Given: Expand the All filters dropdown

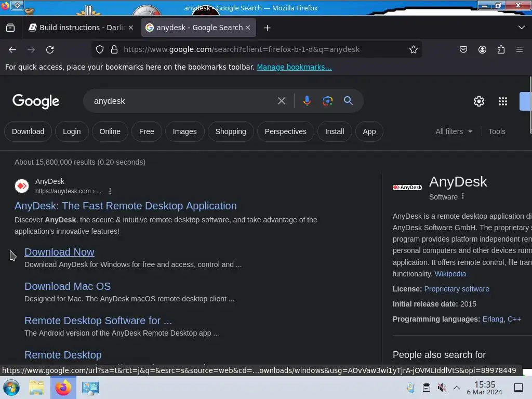Looking at the screenshot, I should click(454, 131).
